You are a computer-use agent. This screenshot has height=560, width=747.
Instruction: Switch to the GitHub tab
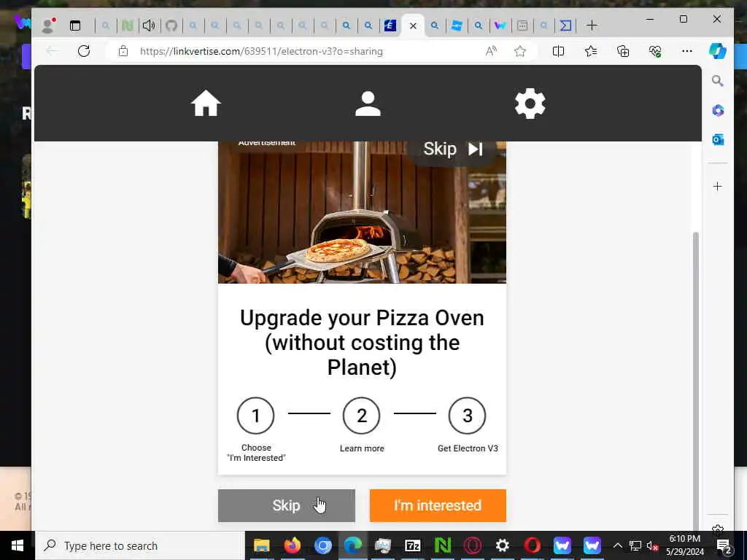tap(171, 26)
